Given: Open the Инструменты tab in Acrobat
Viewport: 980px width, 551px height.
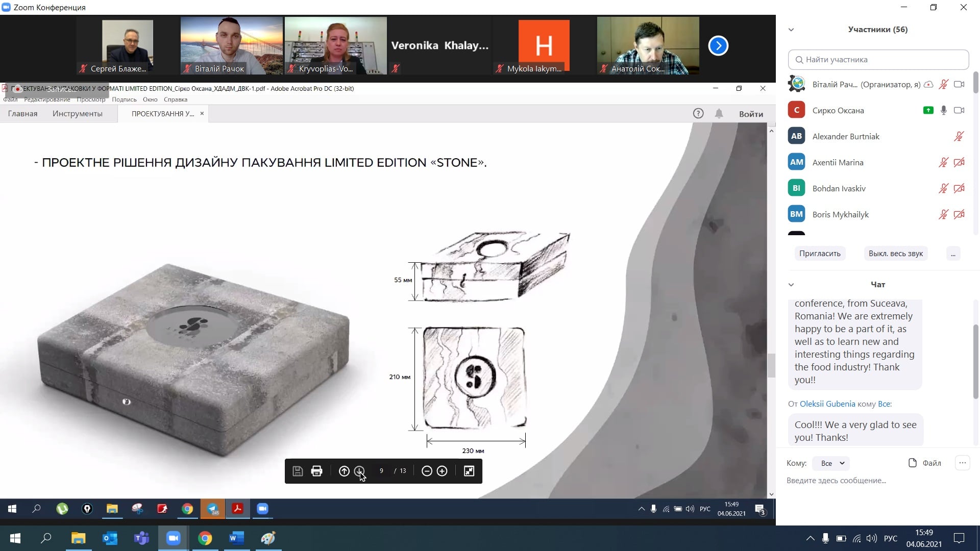Looking at the screenshot, I should pyautogui.click(x=77, y=114).
